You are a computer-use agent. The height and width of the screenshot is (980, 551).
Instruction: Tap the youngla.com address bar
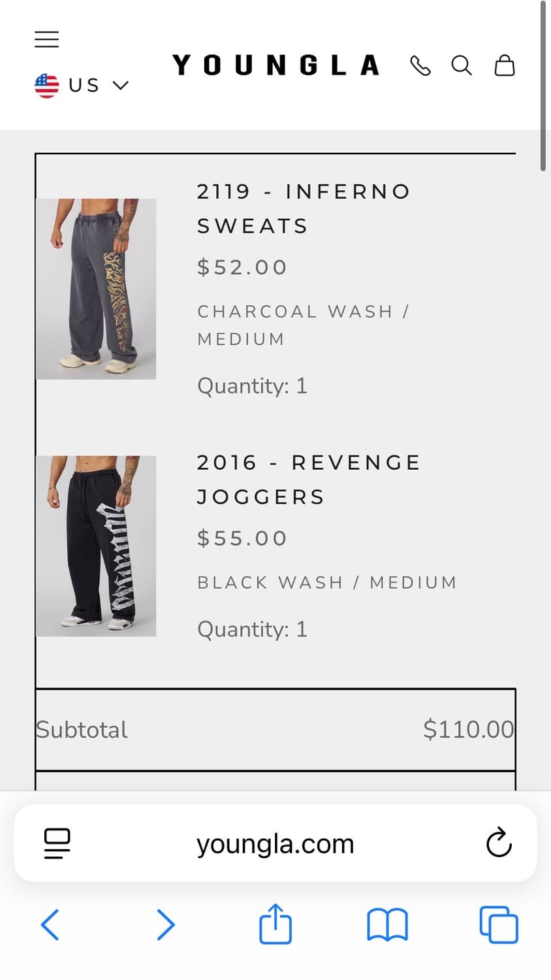tap(275, 843)
